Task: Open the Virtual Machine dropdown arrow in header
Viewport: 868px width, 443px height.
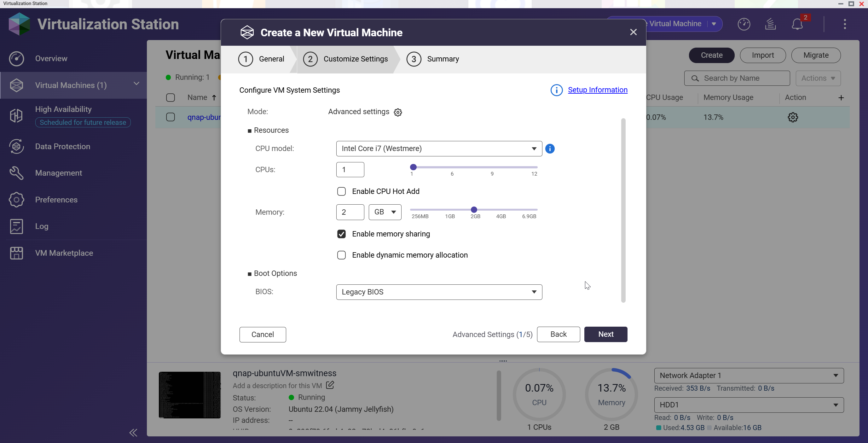Action: coord(714,24)
